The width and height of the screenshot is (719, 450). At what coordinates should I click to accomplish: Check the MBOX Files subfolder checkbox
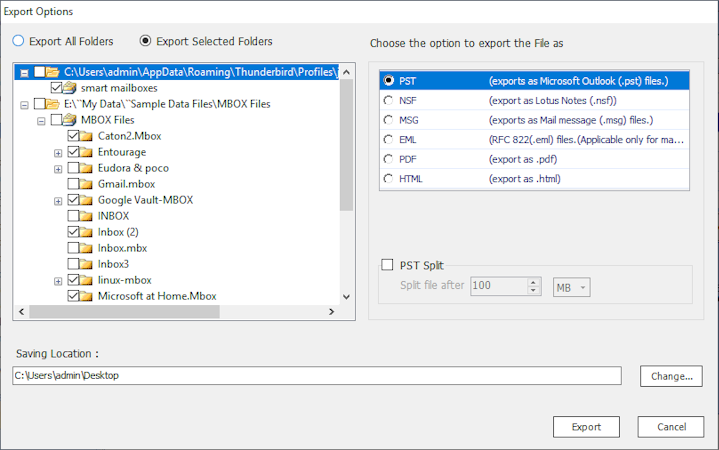pyautogui.click(x=56, y=120)
